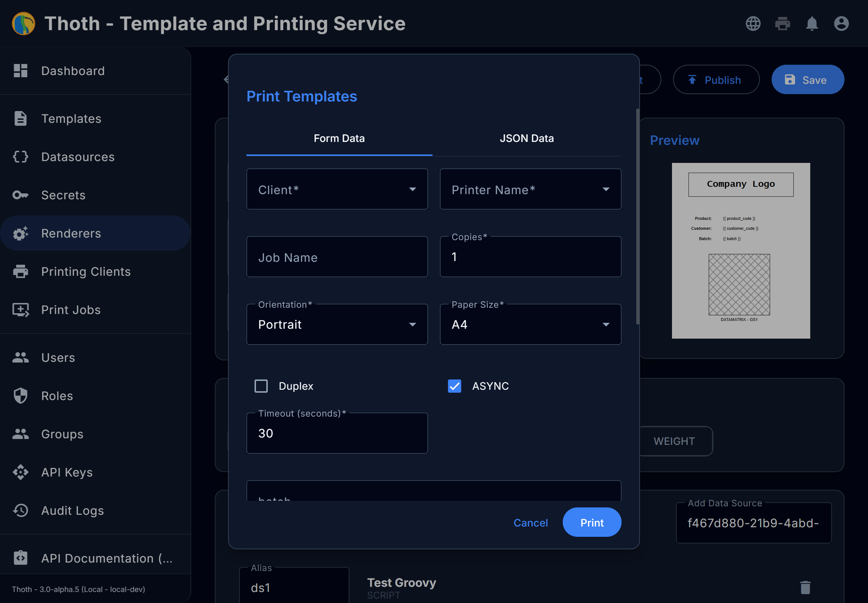Click the Copies input field
Viewport: 868px width, 603px height.
tap(531, 257)
